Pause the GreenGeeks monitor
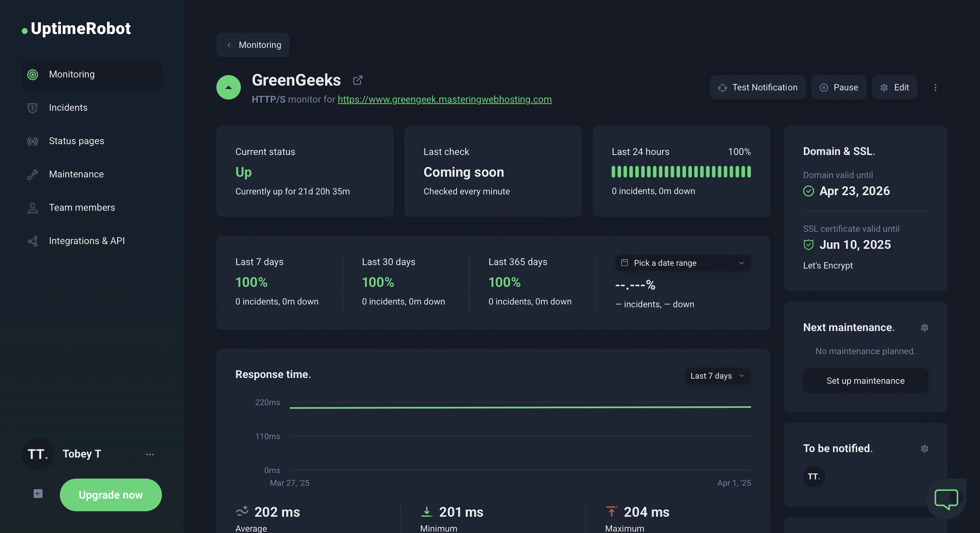Screen dimensions: 980x533 (838, 87)
